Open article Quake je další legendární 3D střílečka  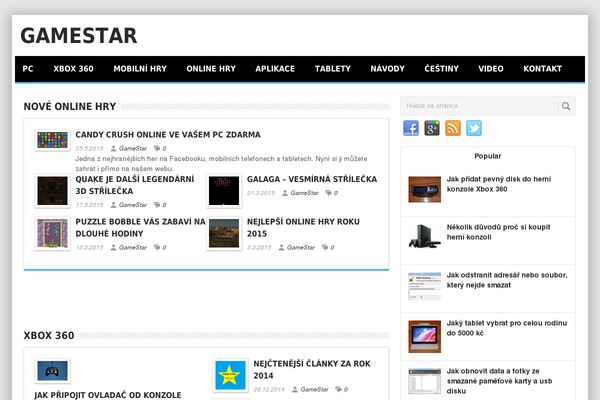pos(135,185)
